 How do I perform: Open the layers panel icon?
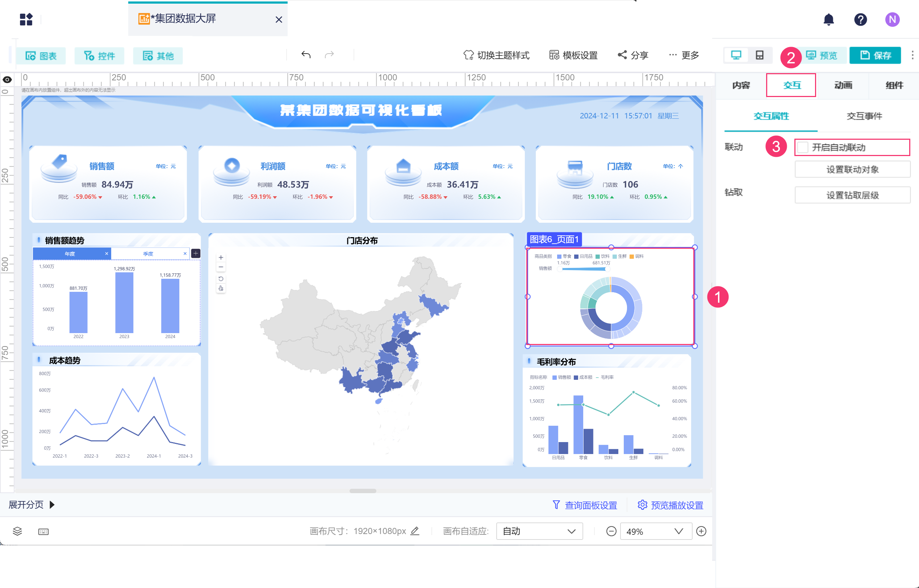pyautogui.click(x=17, y=531)
